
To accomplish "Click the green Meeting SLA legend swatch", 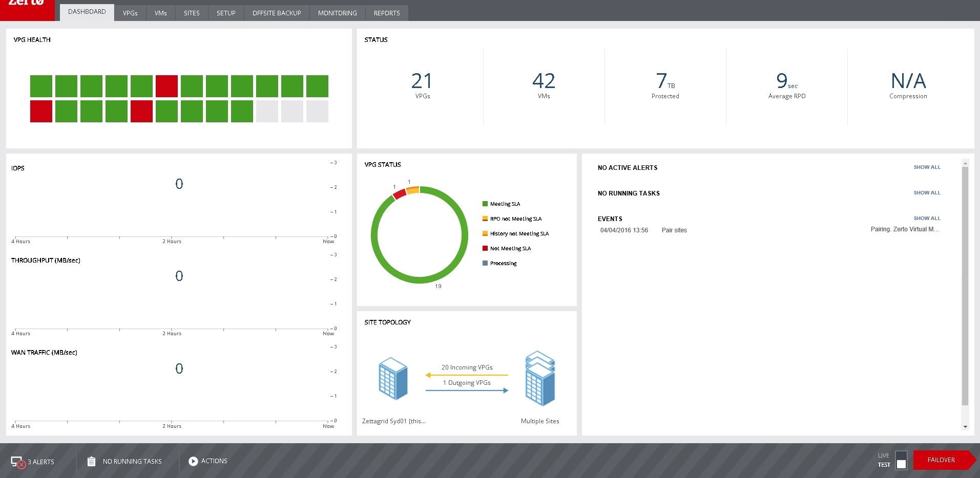I will point(485,204).
